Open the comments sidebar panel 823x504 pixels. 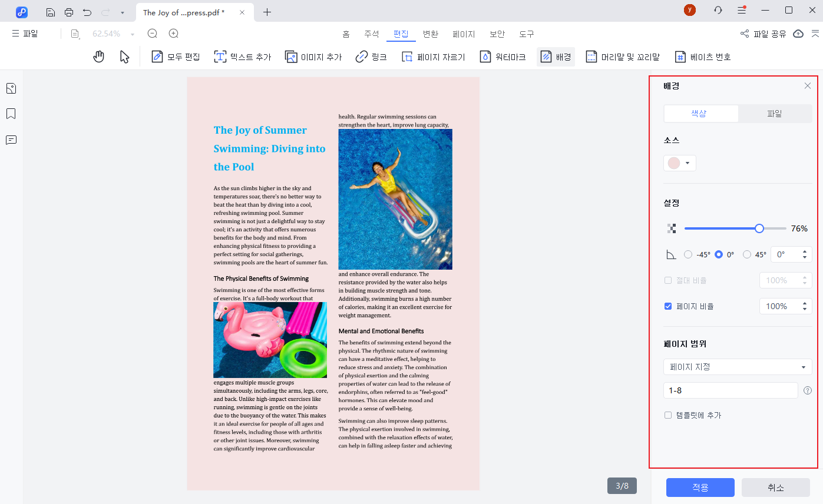(11, 140)
